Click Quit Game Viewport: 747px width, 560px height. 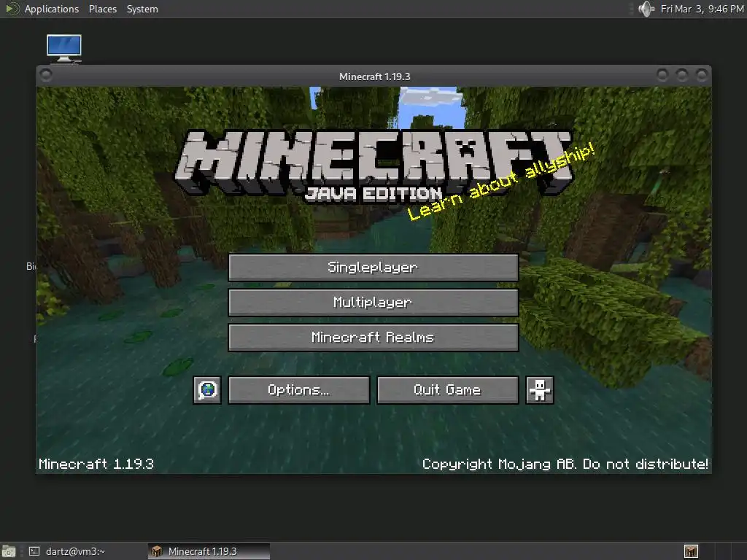coord(447,390)
